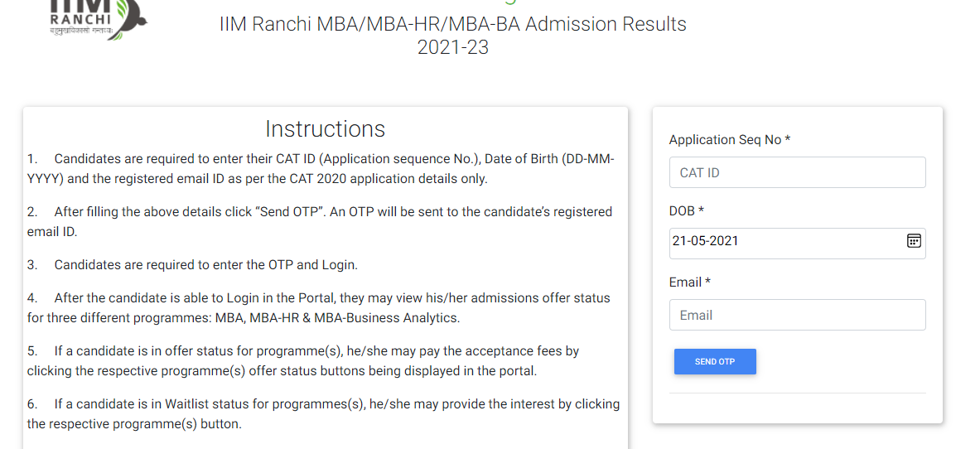Image resolution: width=980 pixels, height=449 pixels.
Task: Click instruction 1 about entering CAT ID
Action: (x=321, y=169)
